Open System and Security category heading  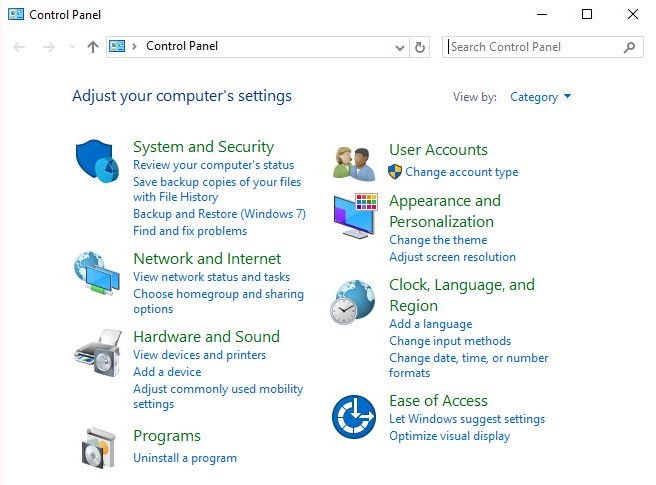pyautogui.click(x=203, y=146)
